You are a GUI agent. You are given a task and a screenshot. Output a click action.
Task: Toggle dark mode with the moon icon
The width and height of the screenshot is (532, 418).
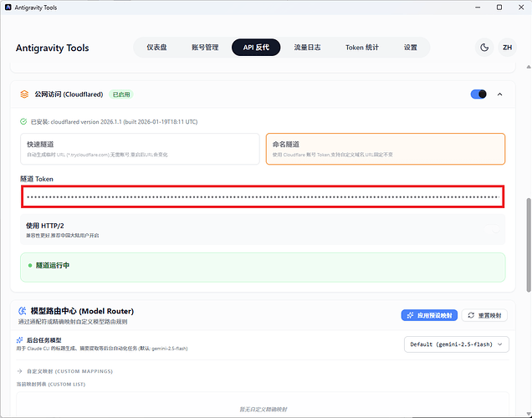click(x=484, y=48)
